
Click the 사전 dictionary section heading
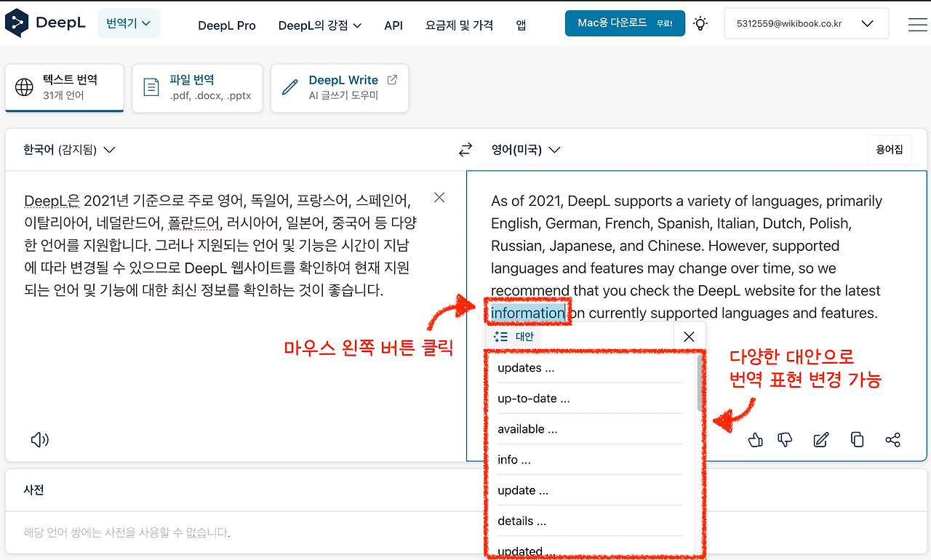click(34, 490)
